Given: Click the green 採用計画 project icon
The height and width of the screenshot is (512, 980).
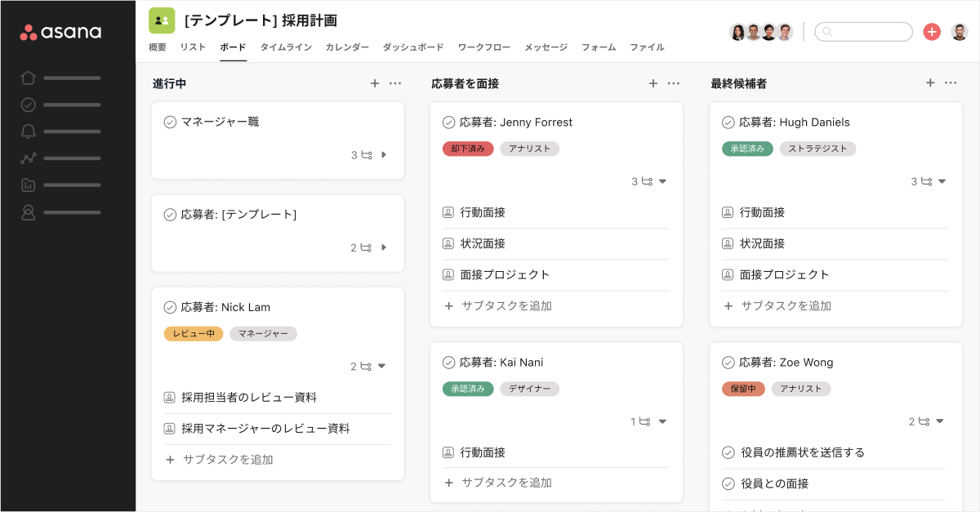Looking at the screenshot, I should (162, 20).
